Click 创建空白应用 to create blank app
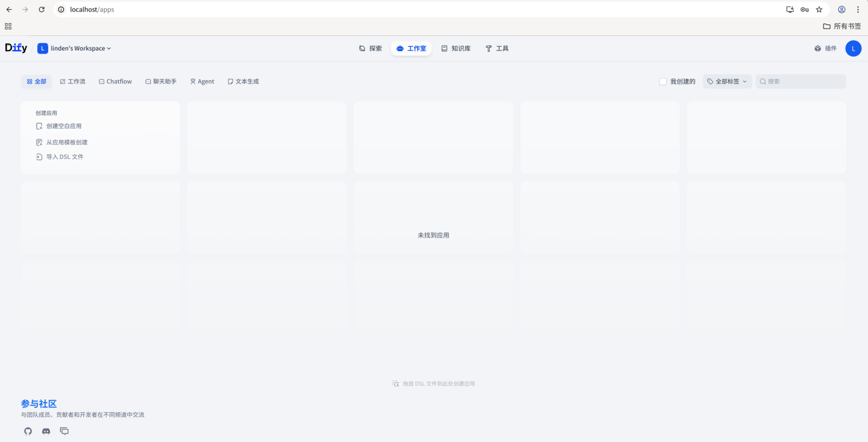Viewport: 868px width, 442px height. (x=59, y=126)
